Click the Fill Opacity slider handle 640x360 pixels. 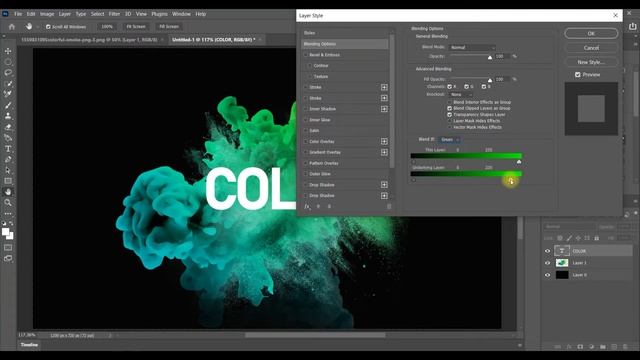tap(490, 80)
